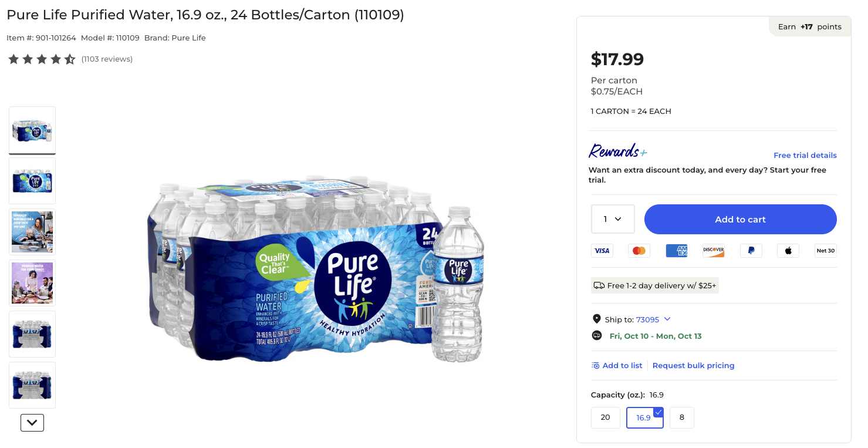Viewport: 868px width, 448px height.
Task: Click Request bulk pricing link
Action: pos(693,365)
